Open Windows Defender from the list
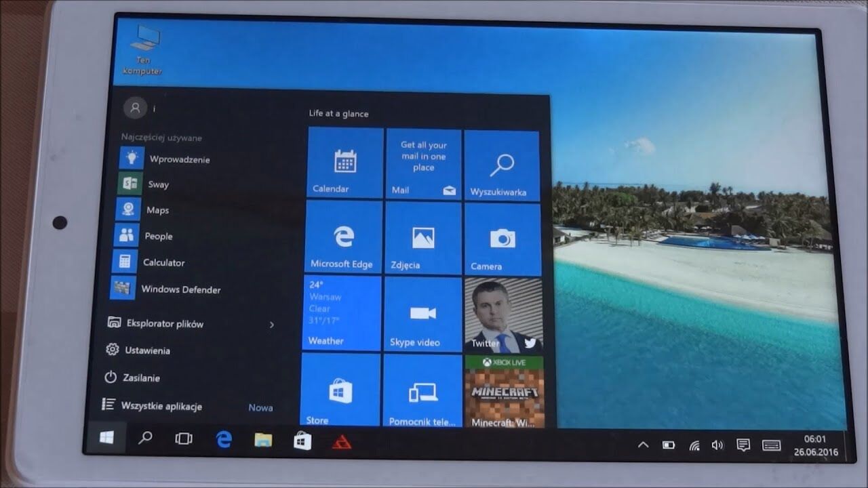 pyautogui.click(x=165, y=289)
